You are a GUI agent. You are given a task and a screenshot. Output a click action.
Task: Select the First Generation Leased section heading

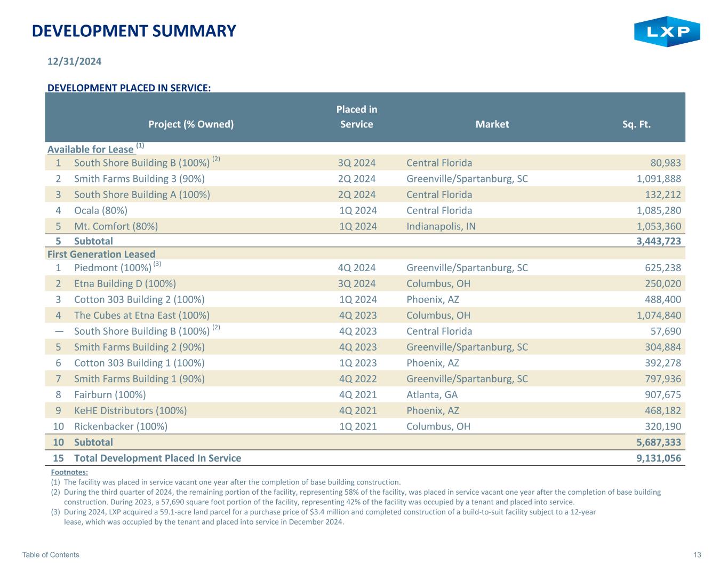click(101, 255)
